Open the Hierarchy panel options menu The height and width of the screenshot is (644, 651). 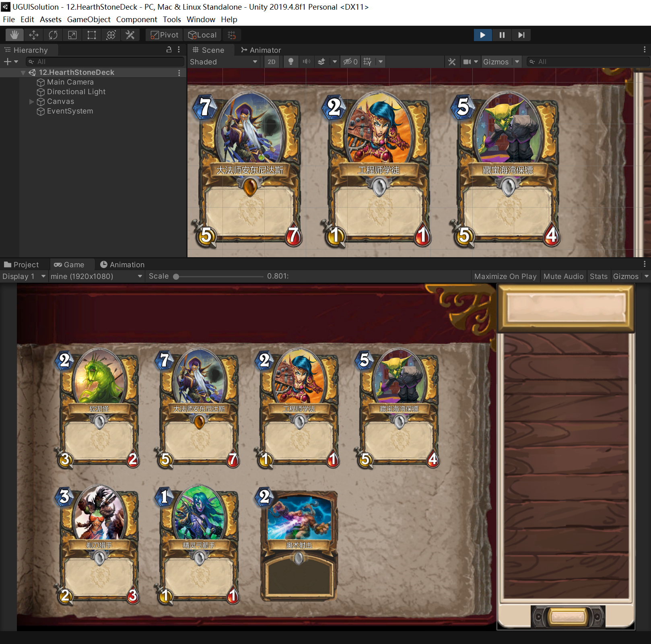click(x=179, y=50)
